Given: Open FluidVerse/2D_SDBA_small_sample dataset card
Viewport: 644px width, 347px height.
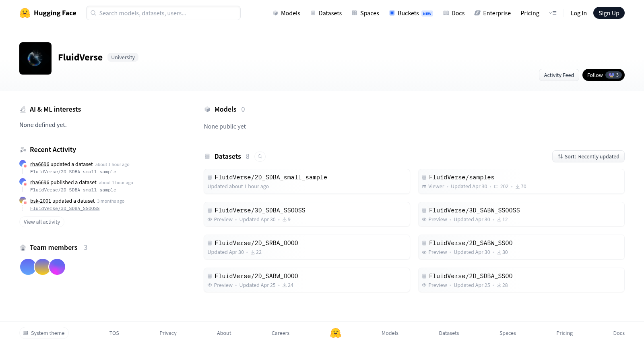Looking at the screenshot, I should [x=307, y=181].
